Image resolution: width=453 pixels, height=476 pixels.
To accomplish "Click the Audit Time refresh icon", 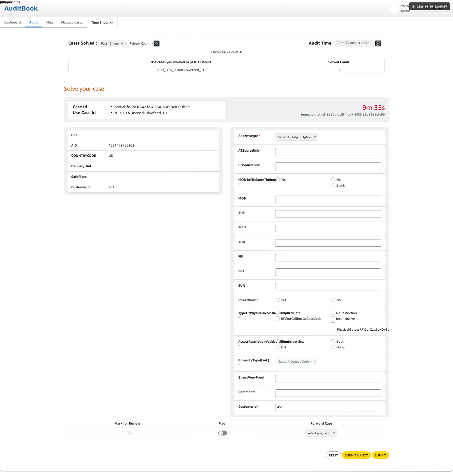I will [378, 44].
